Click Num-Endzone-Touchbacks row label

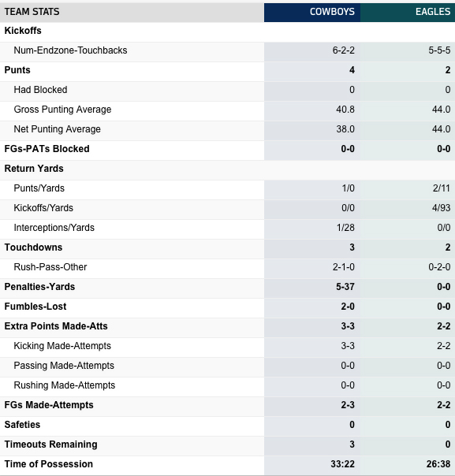pos(70,50)
